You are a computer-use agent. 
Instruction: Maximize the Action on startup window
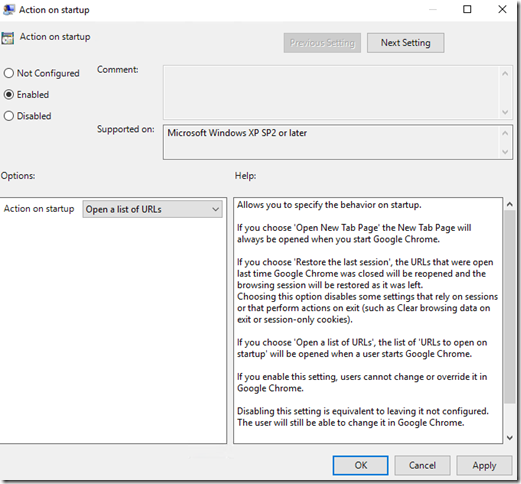pos(467,9)
